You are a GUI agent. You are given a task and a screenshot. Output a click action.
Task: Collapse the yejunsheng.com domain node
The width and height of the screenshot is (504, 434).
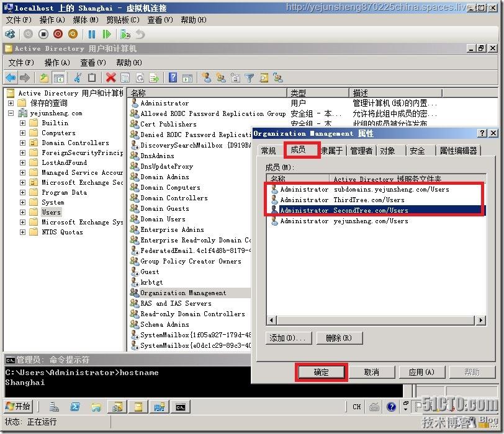11,113
